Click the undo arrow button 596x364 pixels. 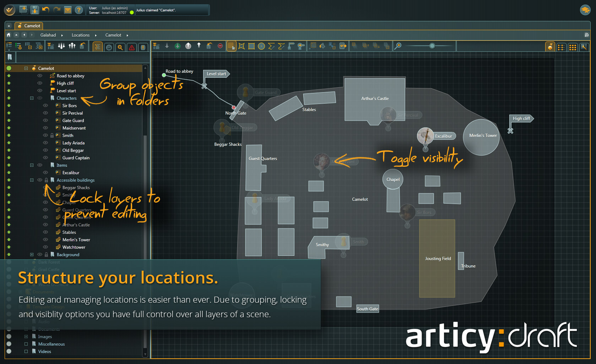coord(46,10)
